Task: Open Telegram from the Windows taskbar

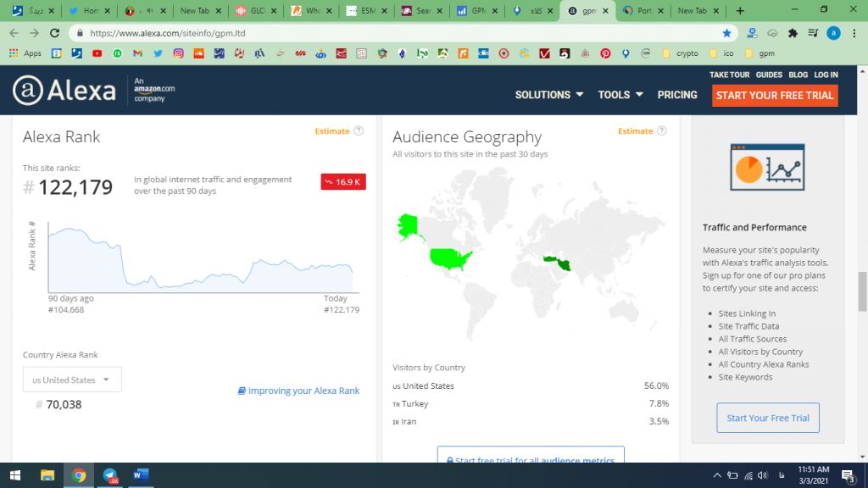Action: (x=110, y=475)
